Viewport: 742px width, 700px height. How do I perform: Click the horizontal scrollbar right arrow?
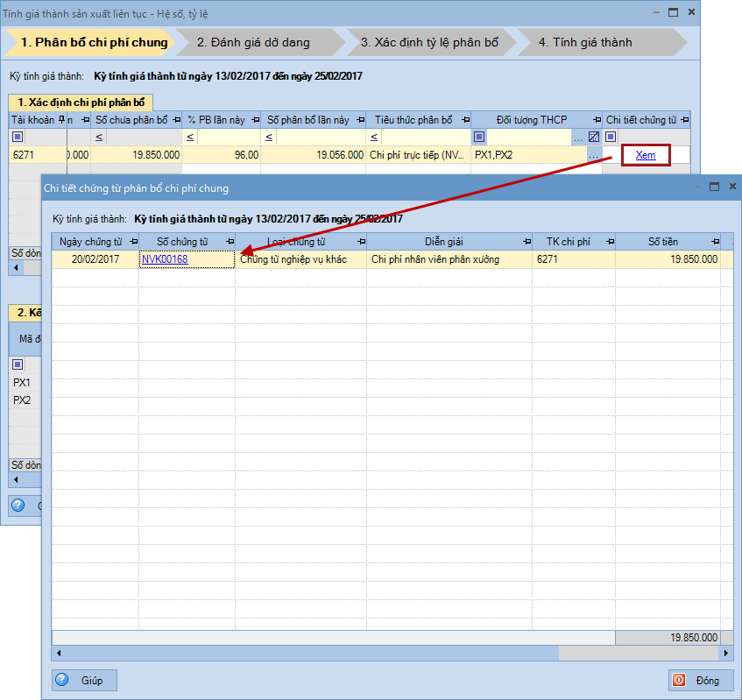pyautogui.click(x=728, y=654)
